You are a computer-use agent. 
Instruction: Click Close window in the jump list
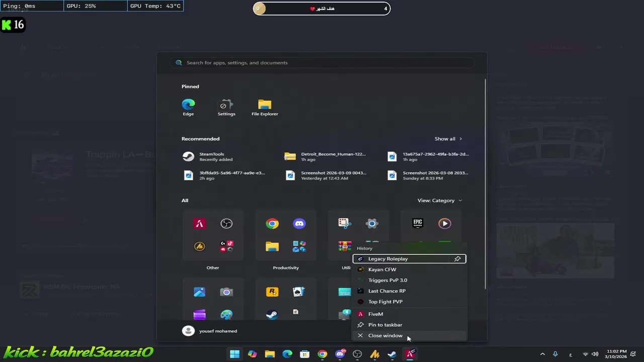point(409,335)
